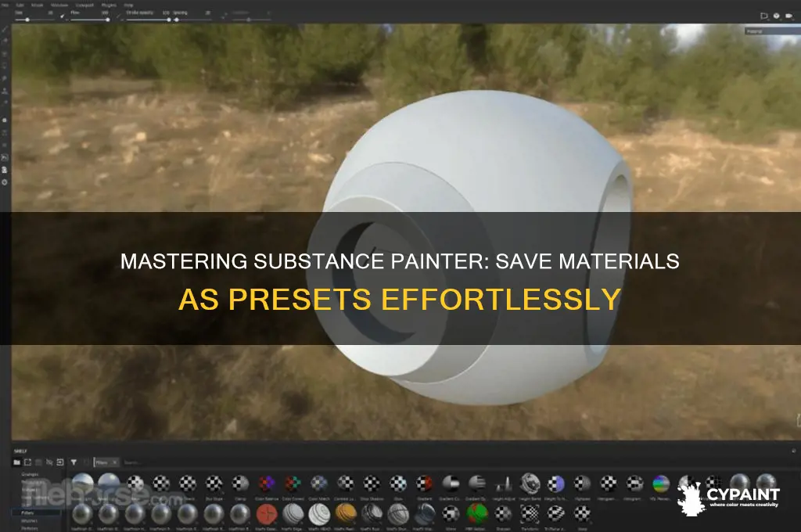The image size is (801, 532).
Task: Select the Warp filter thumbnail
Action: 582,513
